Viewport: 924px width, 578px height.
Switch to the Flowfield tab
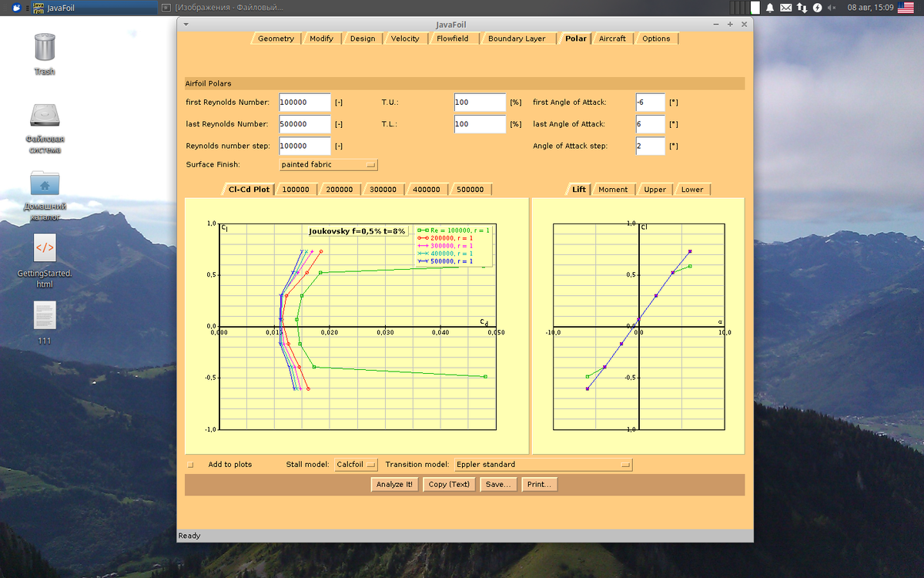tap(452, 39)
